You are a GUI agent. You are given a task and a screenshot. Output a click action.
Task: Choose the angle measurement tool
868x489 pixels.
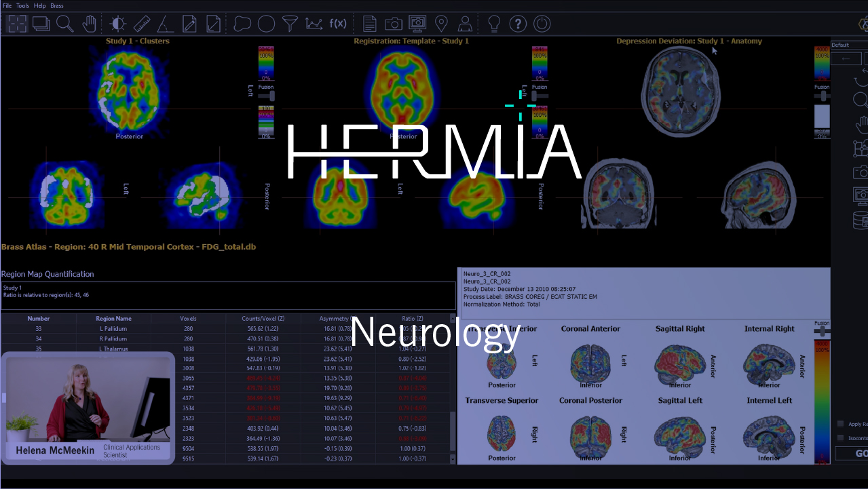(x=165, y=24)
